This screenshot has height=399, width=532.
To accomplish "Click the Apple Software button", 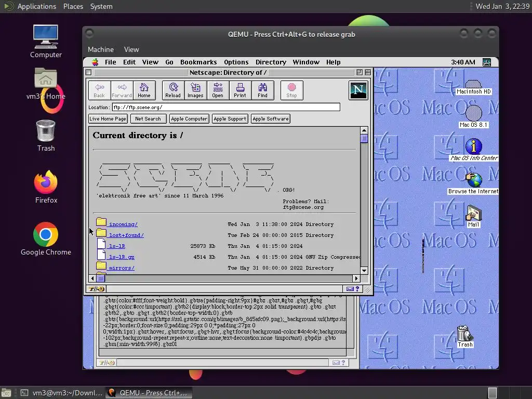I will [270, 119].
